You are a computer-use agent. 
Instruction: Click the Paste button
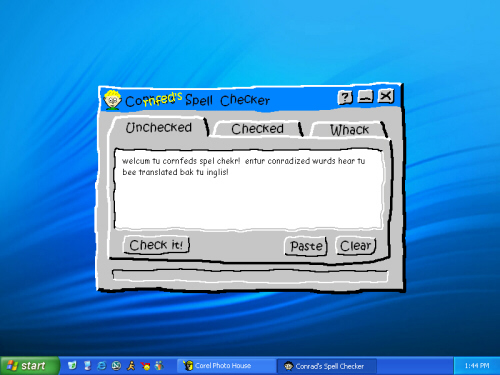(306, 246)
